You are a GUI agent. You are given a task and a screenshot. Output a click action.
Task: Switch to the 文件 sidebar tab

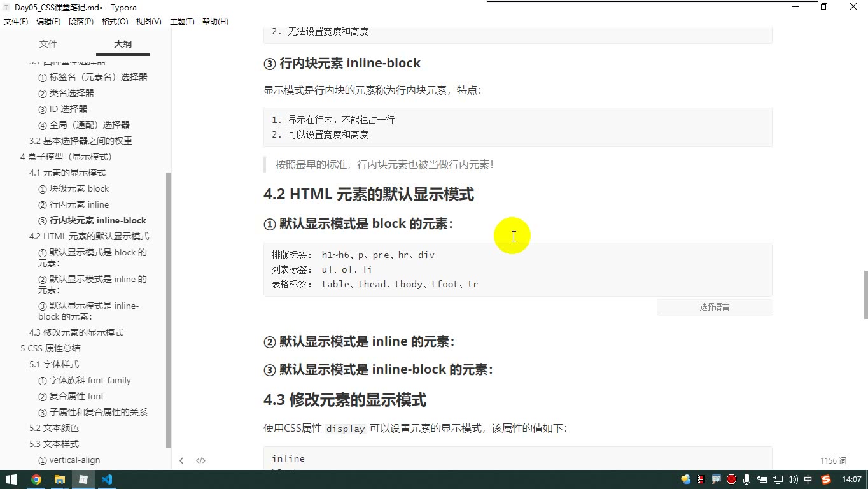coord(48,44)
